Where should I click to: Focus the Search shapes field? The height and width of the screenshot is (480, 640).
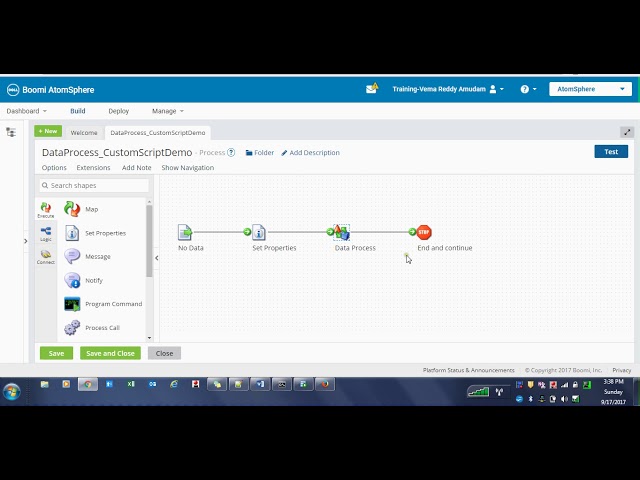94,185
